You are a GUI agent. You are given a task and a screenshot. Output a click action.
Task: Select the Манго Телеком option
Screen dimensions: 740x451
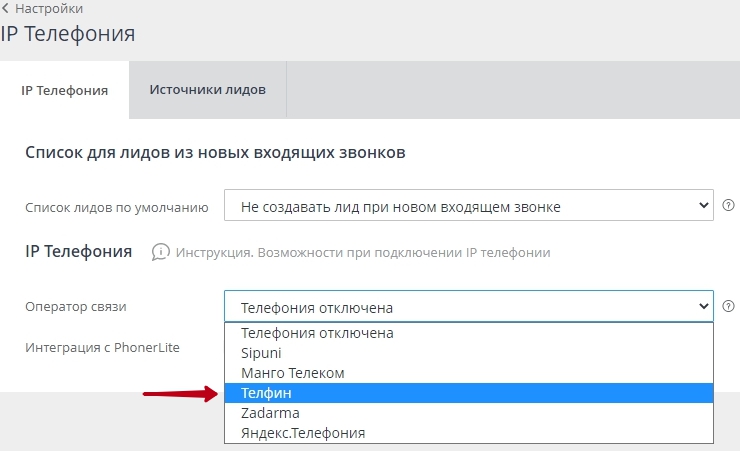pyautogui.click(x=292, y=373)
